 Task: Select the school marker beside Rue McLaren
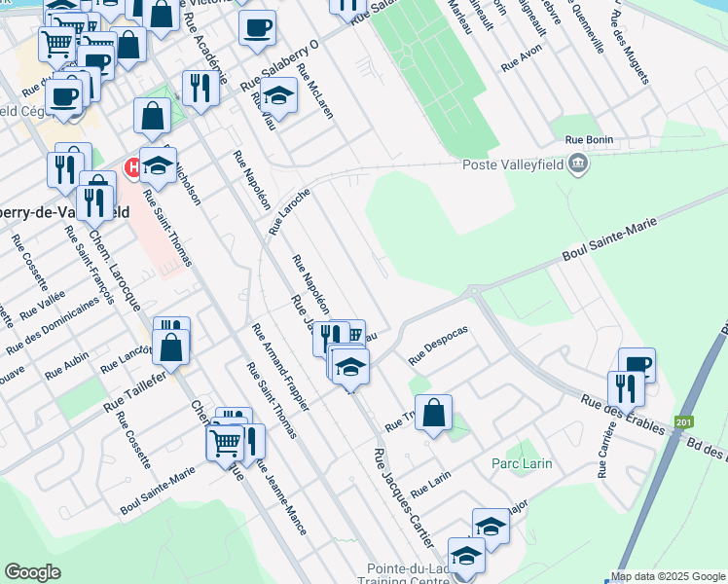click(x=278, y=96)
